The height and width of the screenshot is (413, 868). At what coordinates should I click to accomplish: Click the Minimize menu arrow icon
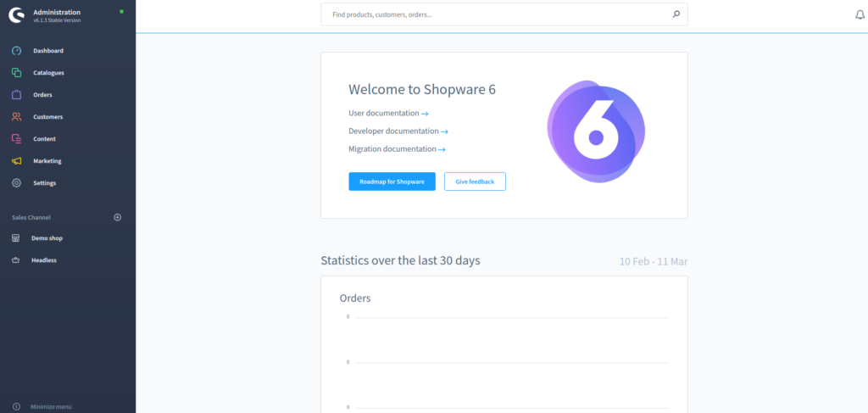pyautogui.click(x=16, y=407)
